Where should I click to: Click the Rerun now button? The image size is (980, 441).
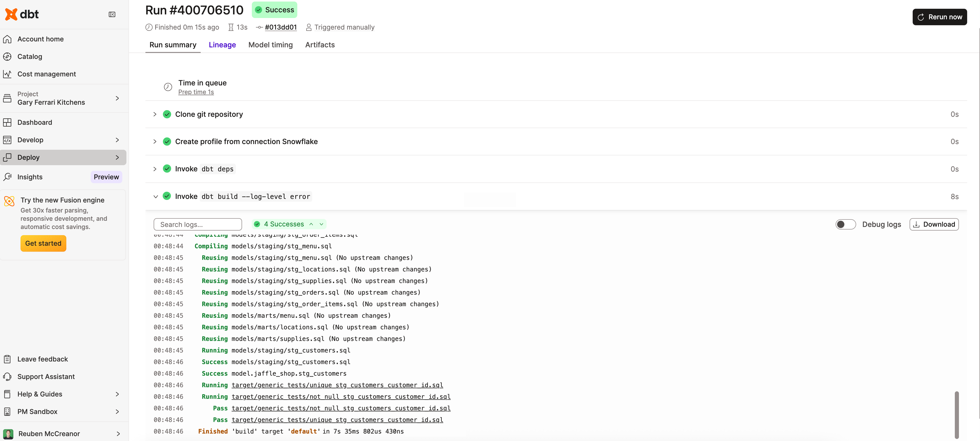click(x=939, y=17)
